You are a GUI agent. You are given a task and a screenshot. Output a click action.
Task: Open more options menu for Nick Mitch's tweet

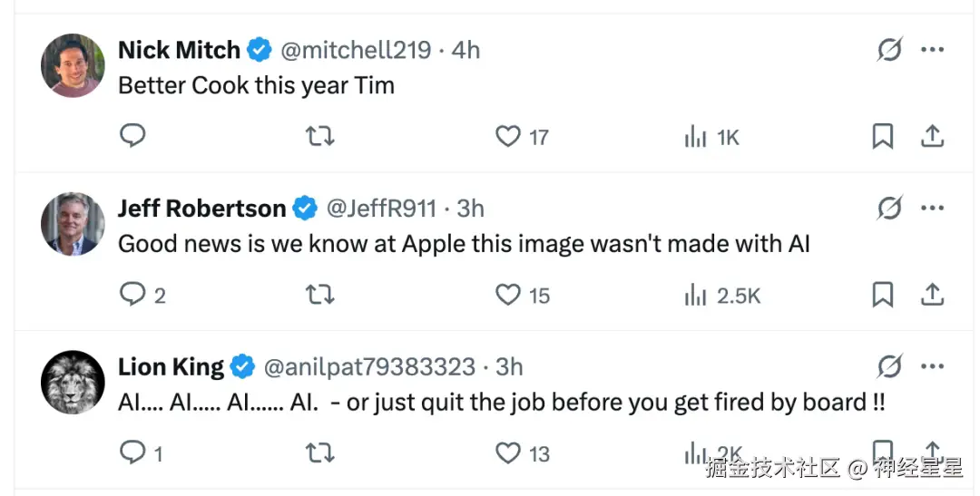click(933, 50)
